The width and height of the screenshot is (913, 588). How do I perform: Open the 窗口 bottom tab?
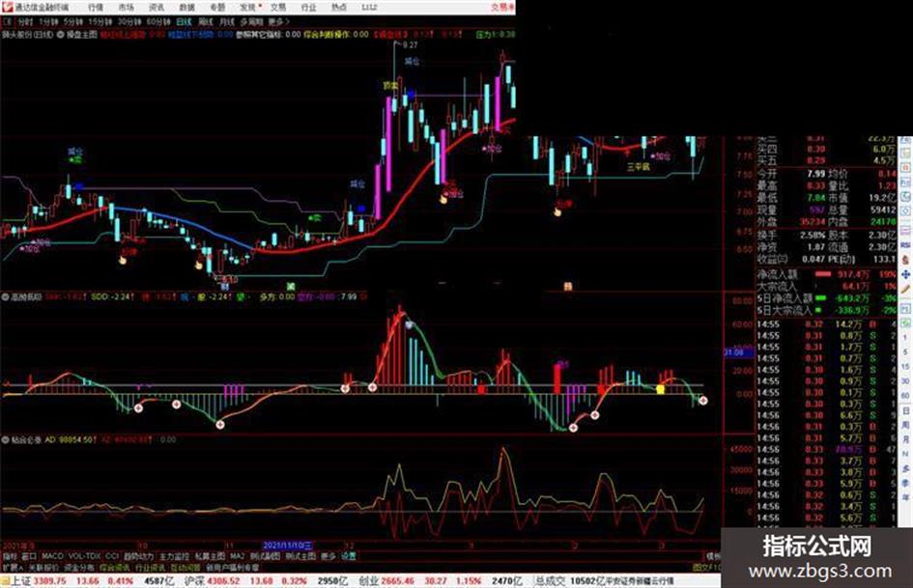tap(29, 556)
